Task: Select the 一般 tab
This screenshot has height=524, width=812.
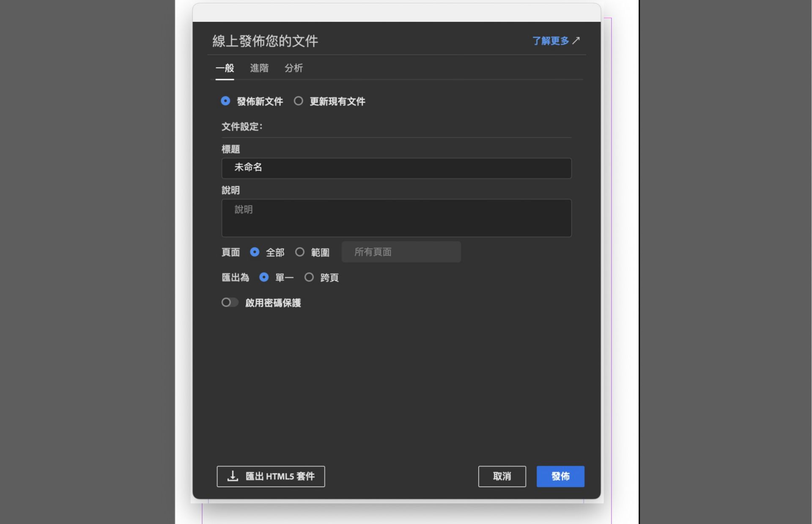Action: [225, 68]
